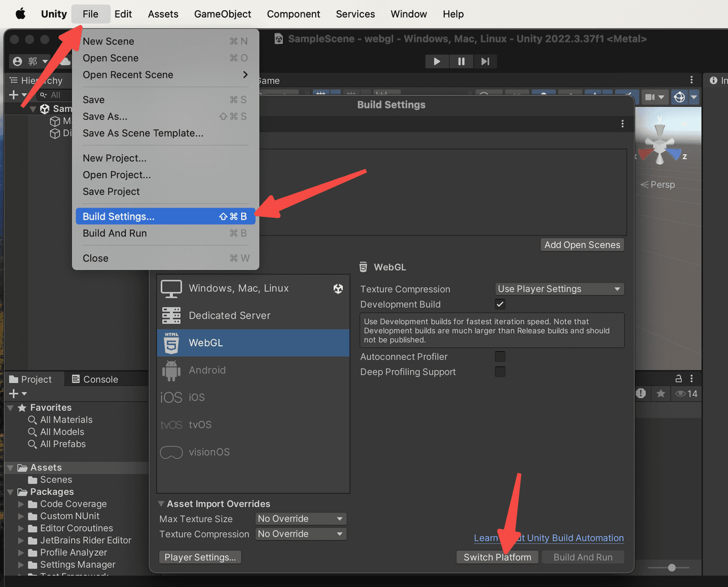Collapse the Favorites group
This screenshot has height=587, width=728.
click(10, 408)
